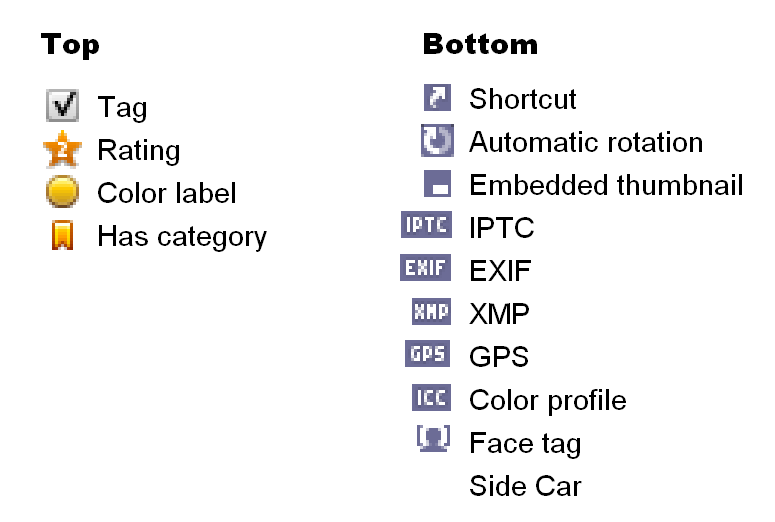Viewport: 775px width, 522px height.
Task: Click the GPS badge icon
Action: [x=428, y=355]
